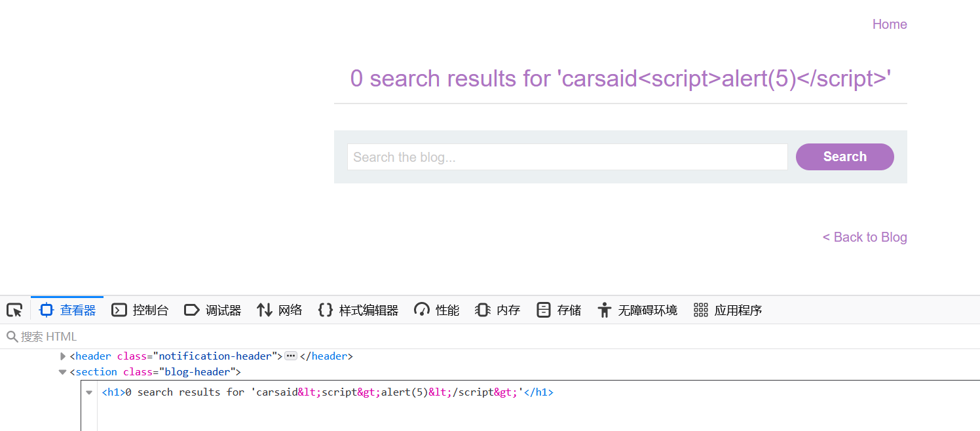Viewport: 980px width, 431px height.
Task: Focus the Search the blog input field
Action: (567, 157)
